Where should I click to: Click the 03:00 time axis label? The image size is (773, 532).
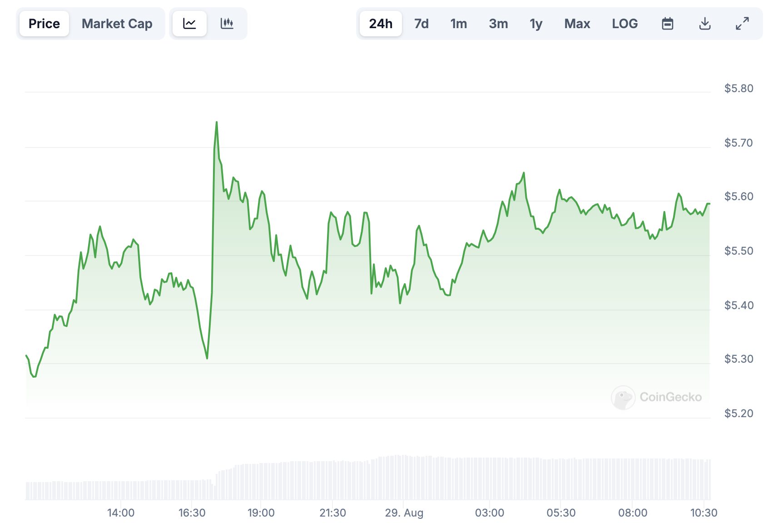[x=490, y=513]
